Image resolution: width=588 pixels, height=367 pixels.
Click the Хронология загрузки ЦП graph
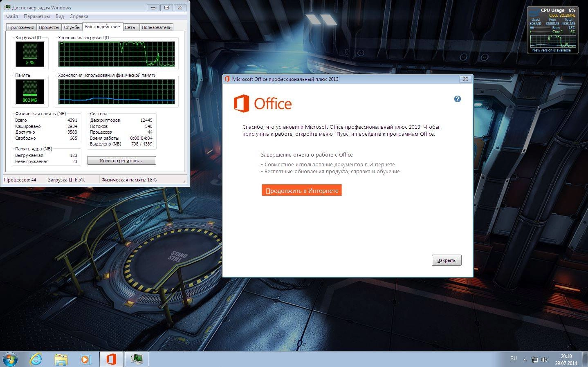[x=117, y=54]
